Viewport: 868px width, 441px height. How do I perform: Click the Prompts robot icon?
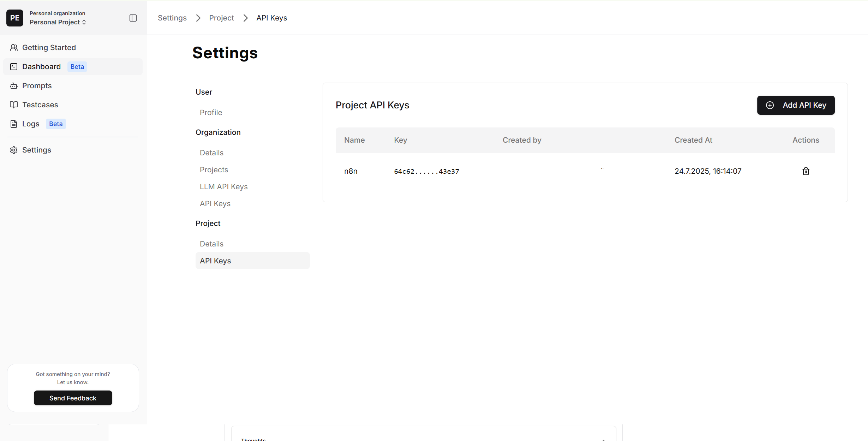(x=14, y=86)
